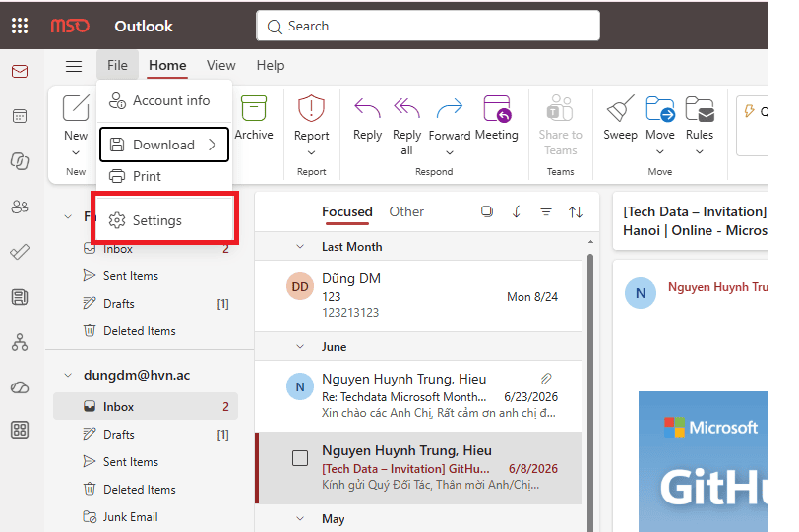Click the Outlook title text
This screenshot has height=532, width=799.
(144, 26)
